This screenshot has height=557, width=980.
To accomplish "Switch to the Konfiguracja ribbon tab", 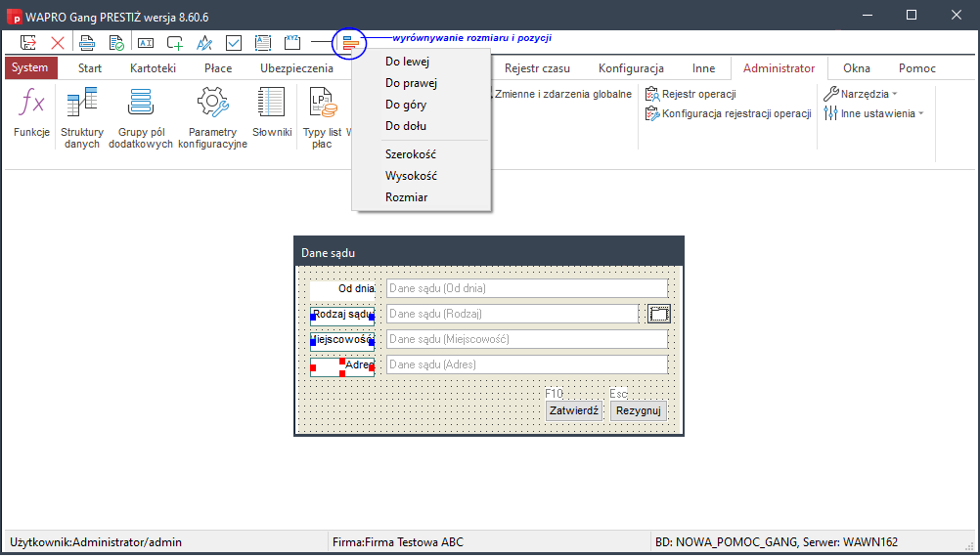I will point(631,68).
